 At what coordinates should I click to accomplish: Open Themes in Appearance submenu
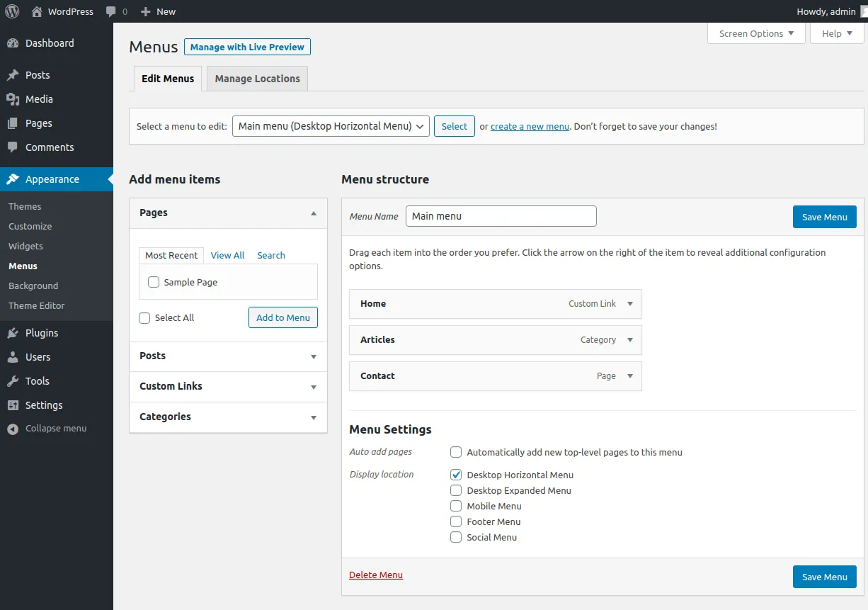coord(25,206)
